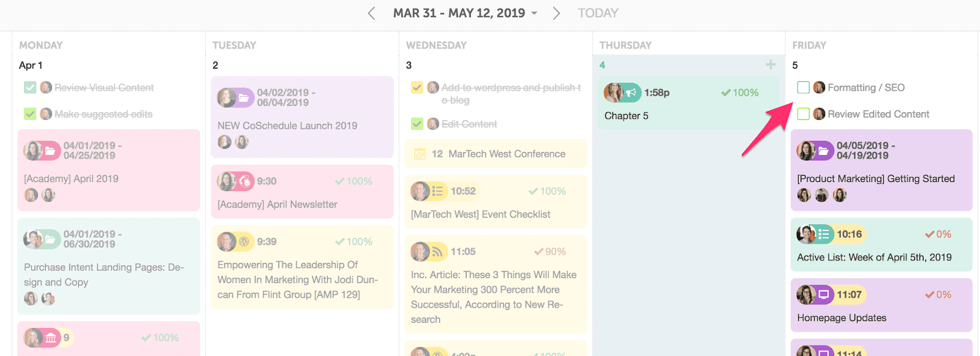Screen dimensions: 980x356
Task: Click the calendar icon beside MarTech West Conference
Action: [x=420, y=154]
